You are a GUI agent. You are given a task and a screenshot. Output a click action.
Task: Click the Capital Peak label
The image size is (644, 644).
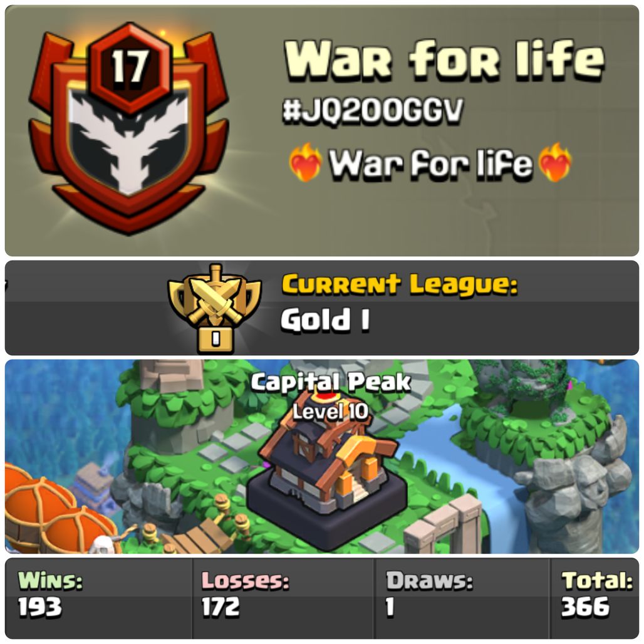tap(331, 382)
